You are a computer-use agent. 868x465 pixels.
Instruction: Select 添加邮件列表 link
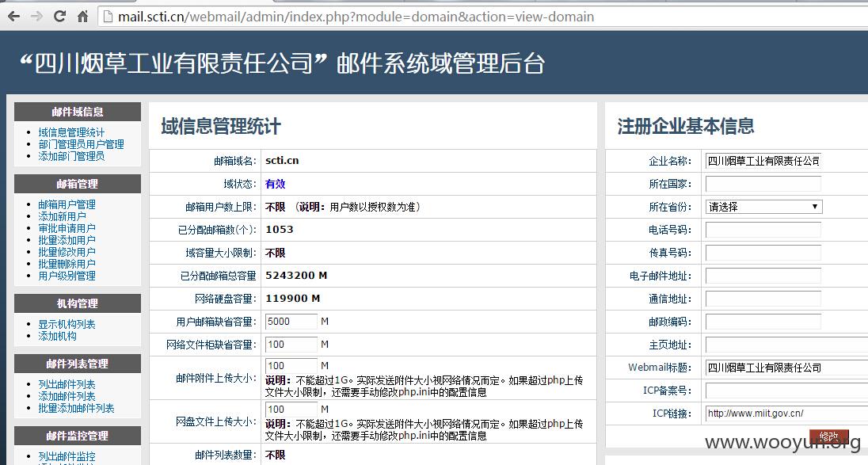click(x=67, y=396)
